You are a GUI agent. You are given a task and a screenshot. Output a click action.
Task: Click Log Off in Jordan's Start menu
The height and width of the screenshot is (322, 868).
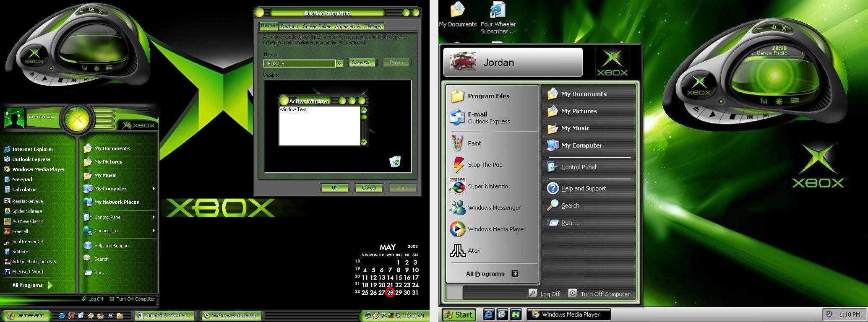(545, 294)
